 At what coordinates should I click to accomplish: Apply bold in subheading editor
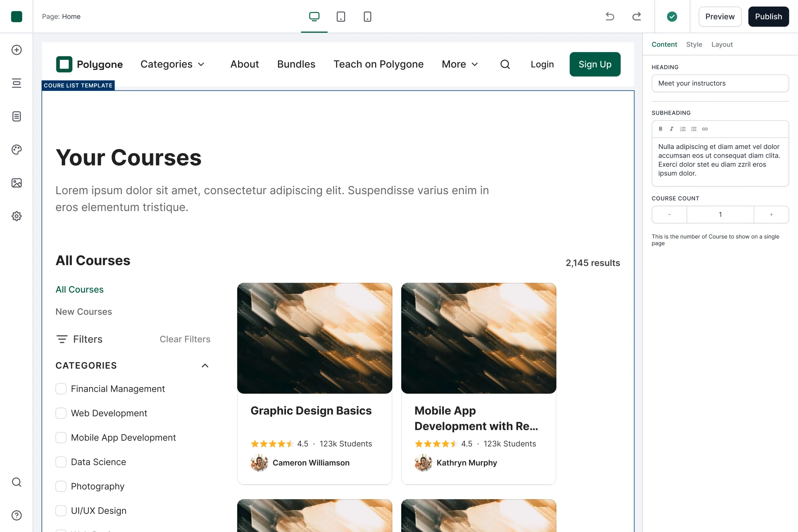(660, 129)
